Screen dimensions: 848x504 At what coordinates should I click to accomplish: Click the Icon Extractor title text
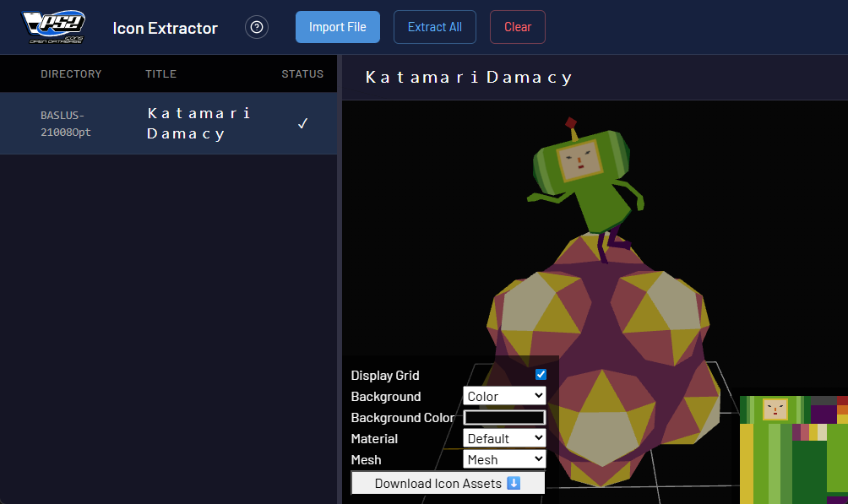click(165, 28)
